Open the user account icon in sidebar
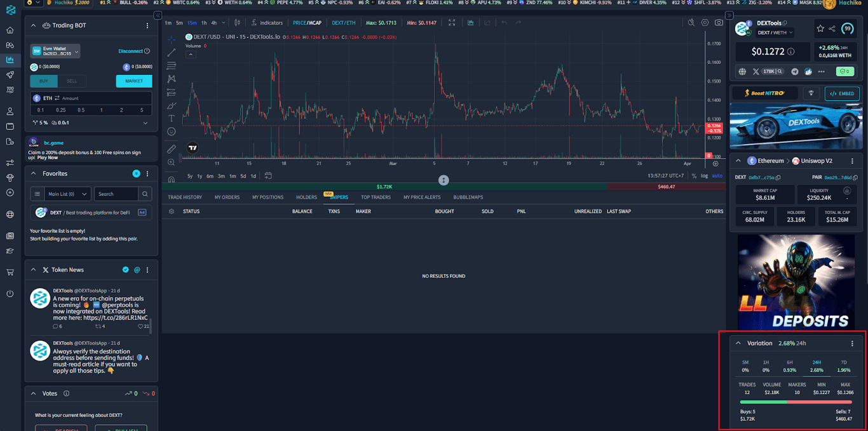This screenshot has width=868, height=431. [10, 111]
